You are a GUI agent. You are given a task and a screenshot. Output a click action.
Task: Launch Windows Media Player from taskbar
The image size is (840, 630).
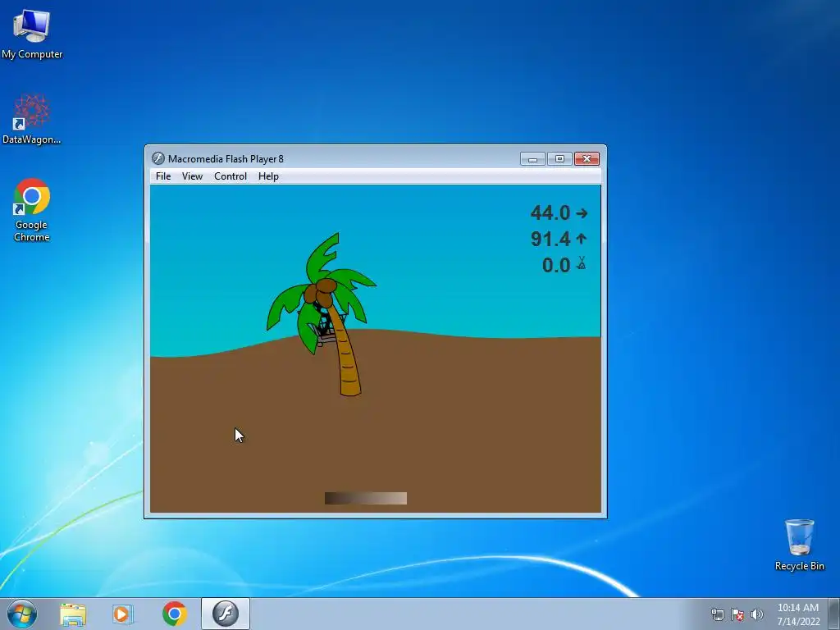122,614
